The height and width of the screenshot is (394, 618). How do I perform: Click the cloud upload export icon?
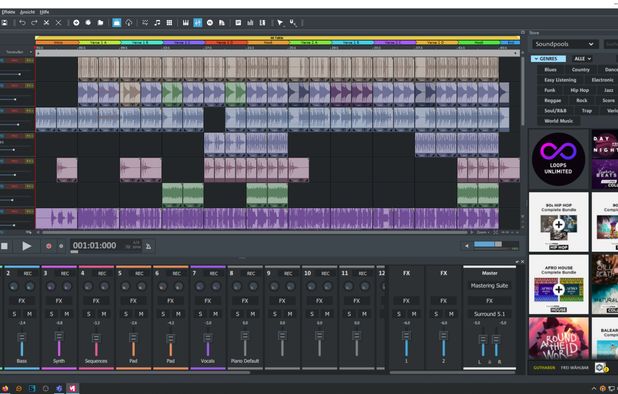coord(129,23)
